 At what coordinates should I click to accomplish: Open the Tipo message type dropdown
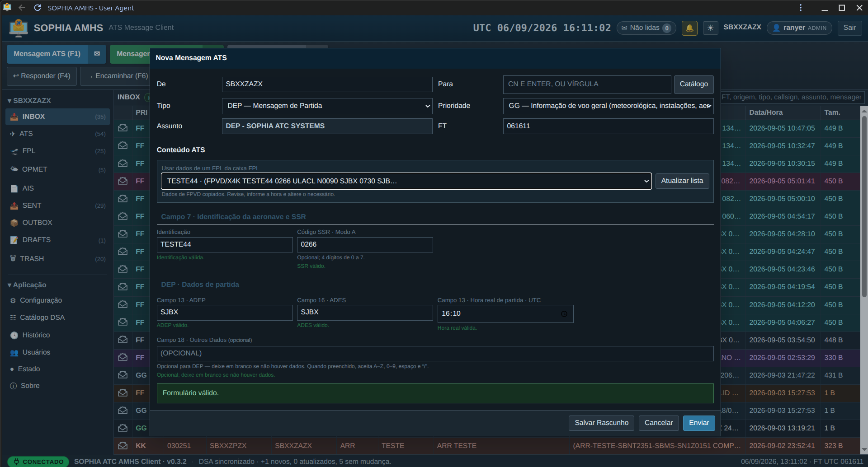point(327,106)
